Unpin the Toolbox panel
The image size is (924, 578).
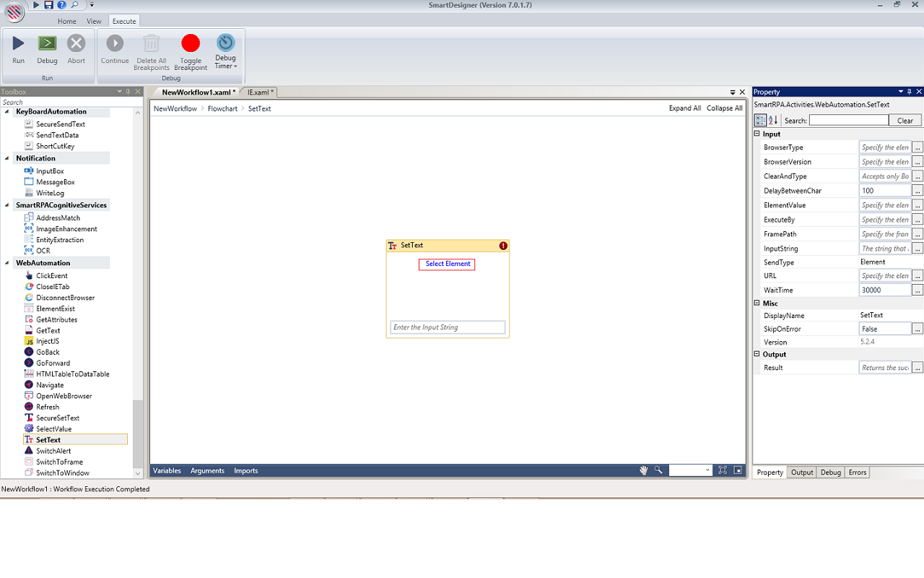[128, 91]
